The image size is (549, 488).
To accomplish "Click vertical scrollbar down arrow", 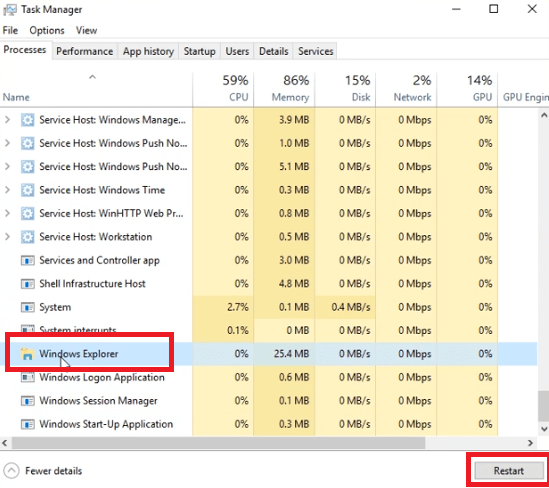I will [x=544, y=429].
